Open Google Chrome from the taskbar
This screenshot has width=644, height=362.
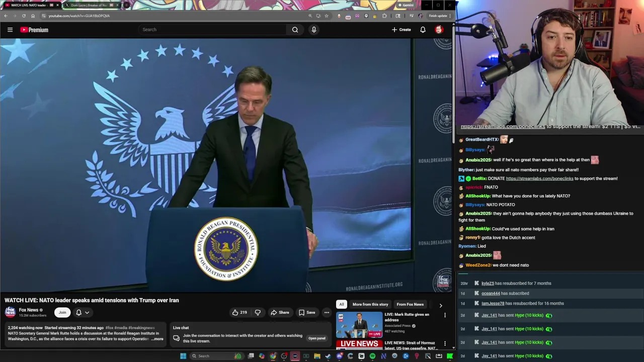273,356
